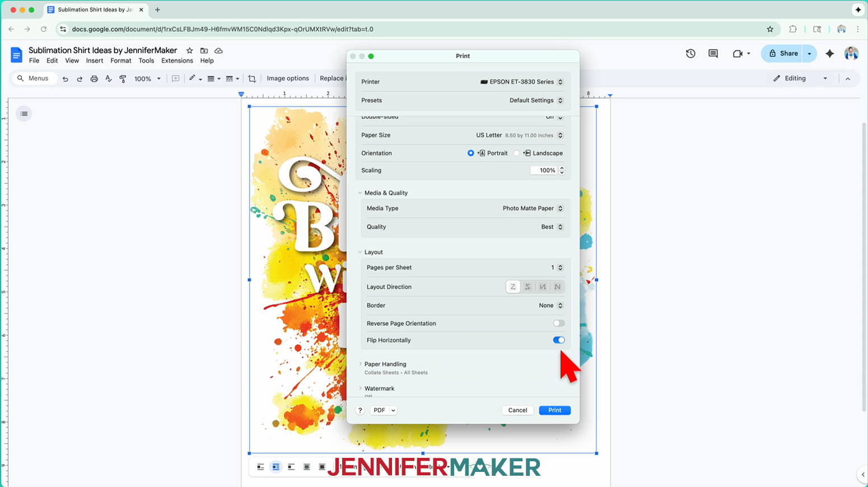Screen dimensions: 868x487
Task: Star the Sublimation Shirt Ideas document
Action: click(x=189, y=50)
